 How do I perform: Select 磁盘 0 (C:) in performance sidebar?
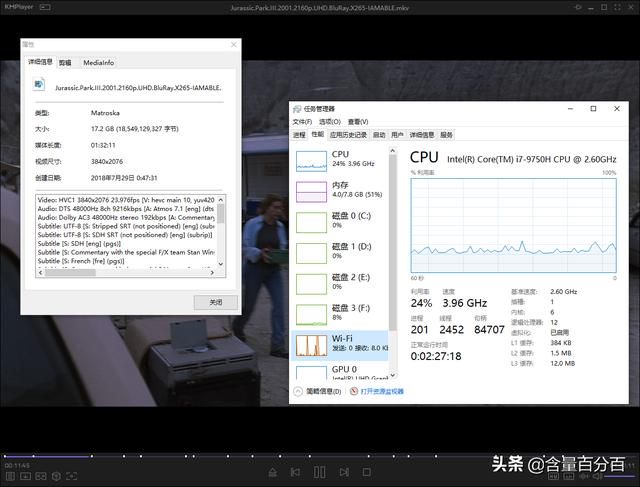click(340, 222)
